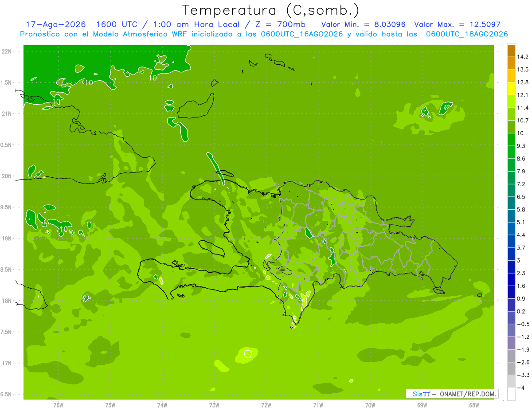Pick the white legend band below -4
This screenshot has height=411, width=532.
click(511, 394)
